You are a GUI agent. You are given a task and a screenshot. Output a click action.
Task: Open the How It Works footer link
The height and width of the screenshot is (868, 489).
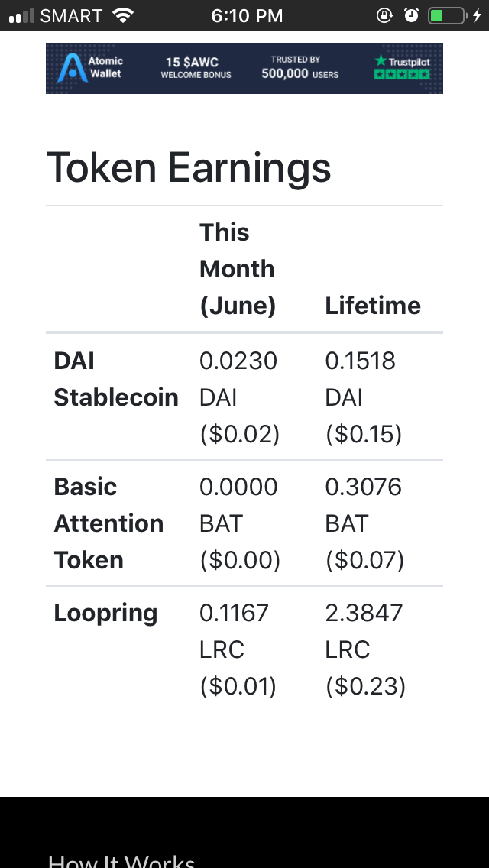tap(121, 861)
